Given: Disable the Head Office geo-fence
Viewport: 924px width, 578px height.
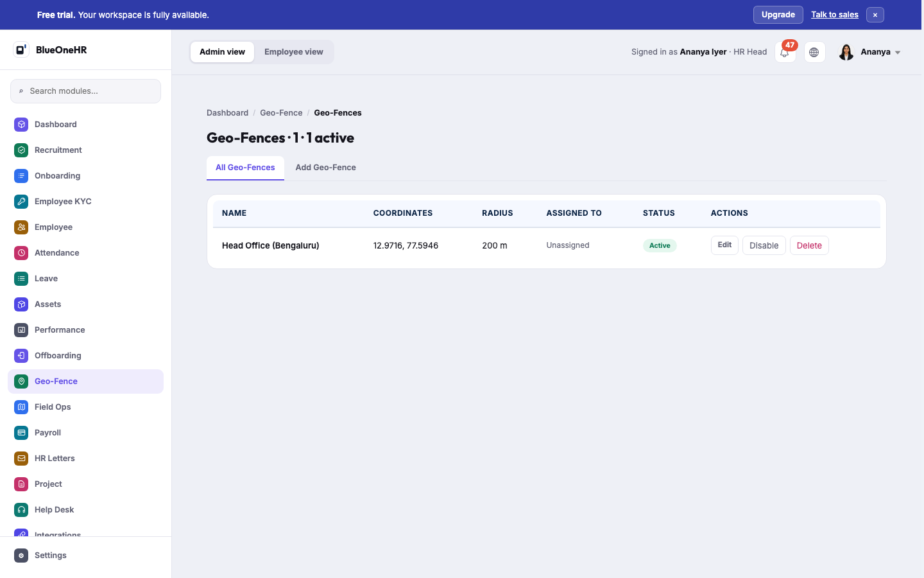Looking at the screenshot, I should pos(764,245).
